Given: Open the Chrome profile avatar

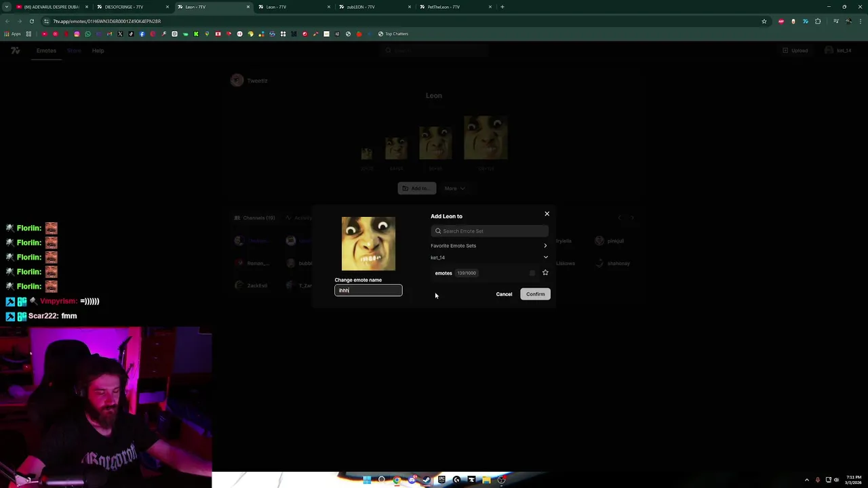Looking at the screenshot, I should tap(848, 21).
